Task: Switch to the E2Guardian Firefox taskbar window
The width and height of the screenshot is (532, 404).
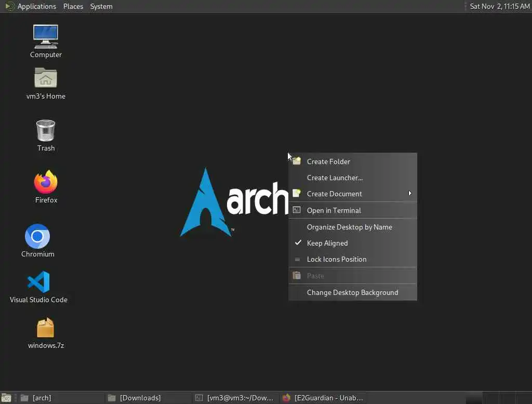Action: (x=323, y=398)
